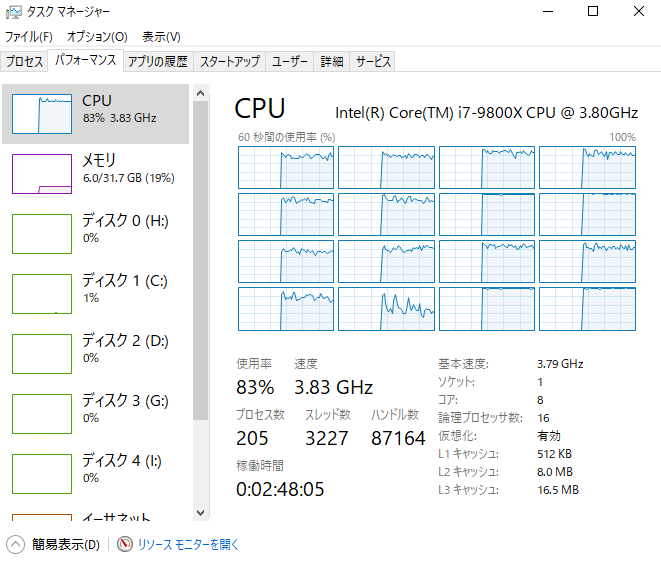Viewport: 661px width, 569px height.
Task: Open the サービス tab
Action: point(373,62)
